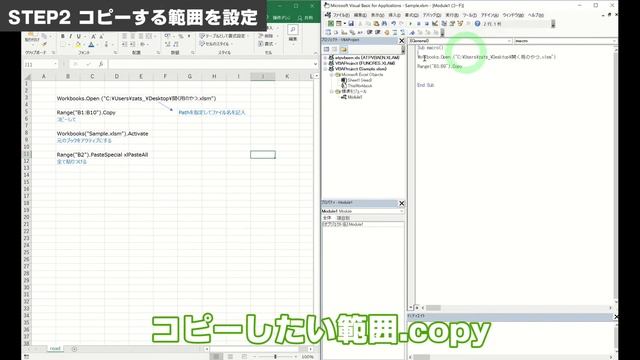Click the View Microsoft Excel icon in VBA toolbar
The height and width of the screenshot is (360, 640).
(x=331, y=24)
